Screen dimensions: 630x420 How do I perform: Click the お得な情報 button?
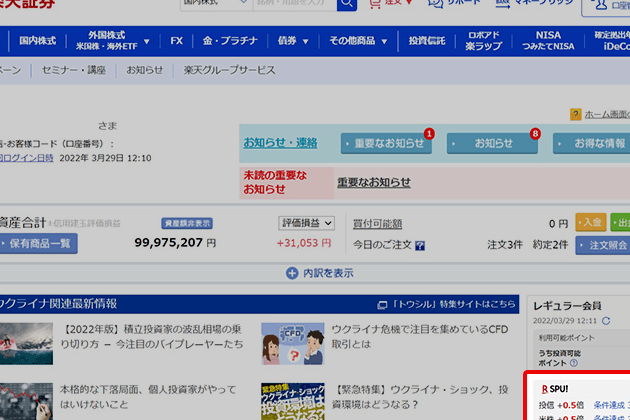(591, 143)
